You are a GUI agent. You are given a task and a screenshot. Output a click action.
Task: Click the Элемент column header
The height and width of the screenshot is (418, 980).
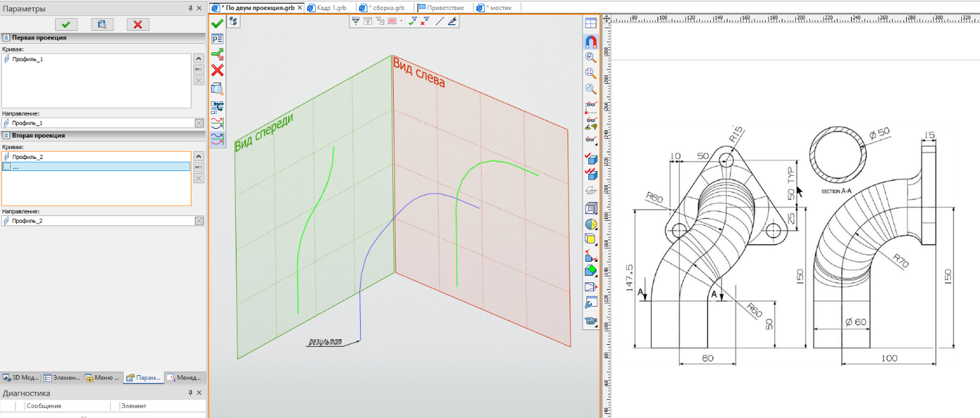(162, 406)
